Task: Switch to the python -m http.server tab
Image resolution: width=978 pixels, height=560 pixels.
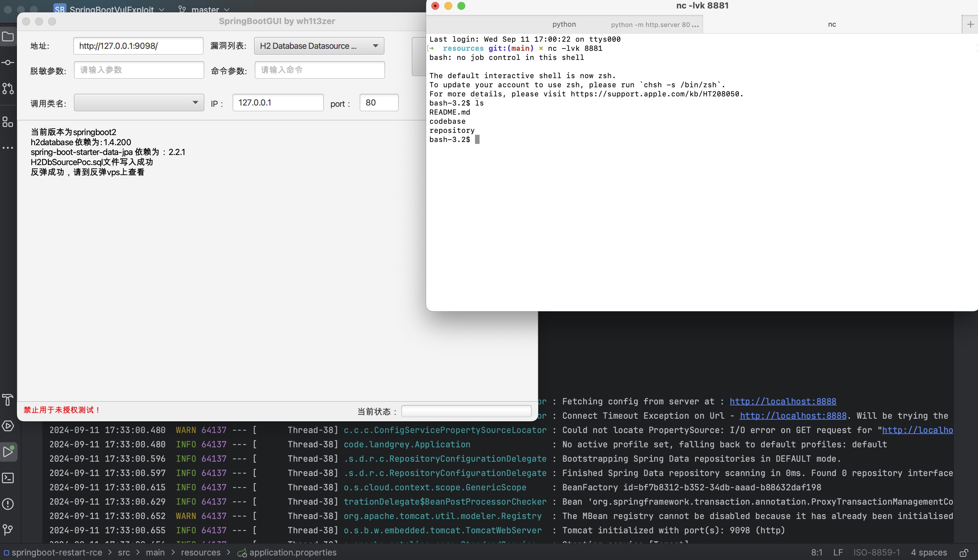Action: click(x=654, y=25)
